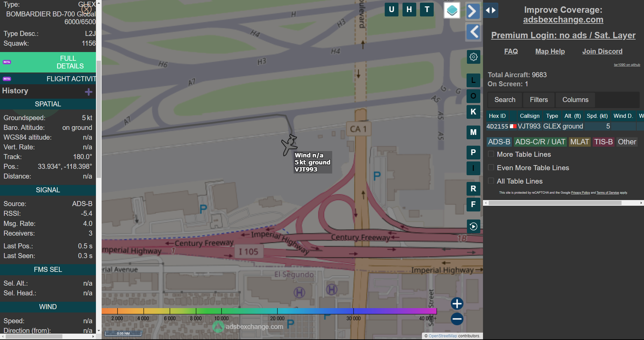This screenshot has width=644, height=340.
Task: Zoom in with the plus button
Action: click(x=457, y=303)
